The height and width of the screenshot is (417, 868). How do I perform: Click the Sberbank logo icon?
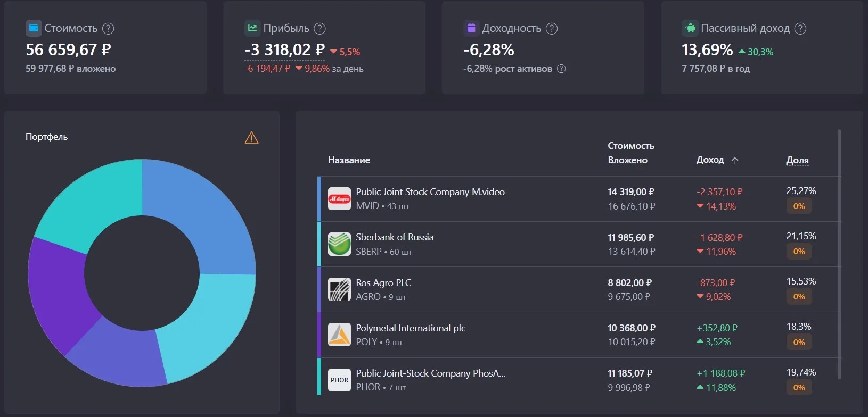339,244
